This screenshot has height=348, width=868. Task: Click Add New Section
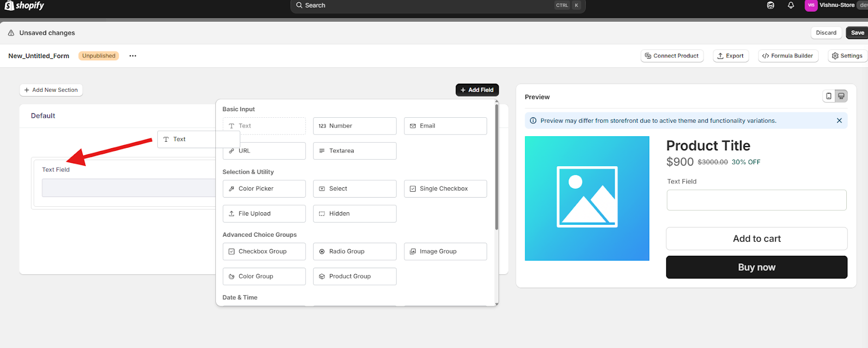pos(51,90)
